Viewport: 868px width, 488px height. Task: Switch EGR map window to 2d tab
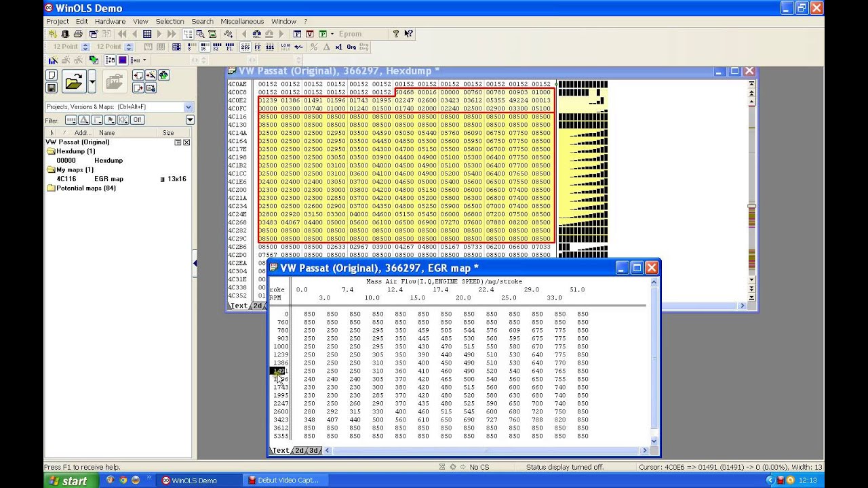pos(299,450)
